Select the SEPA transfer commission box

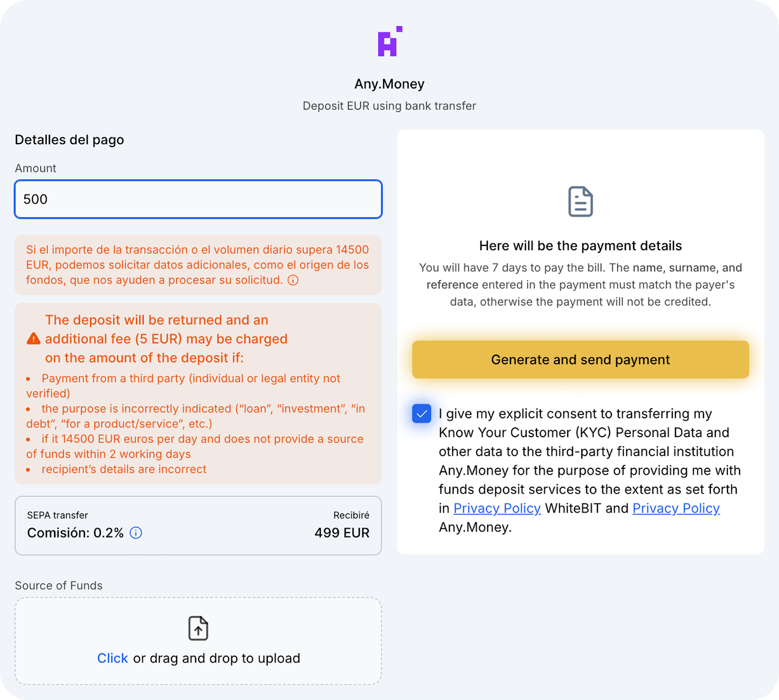(x=198, y=526)
